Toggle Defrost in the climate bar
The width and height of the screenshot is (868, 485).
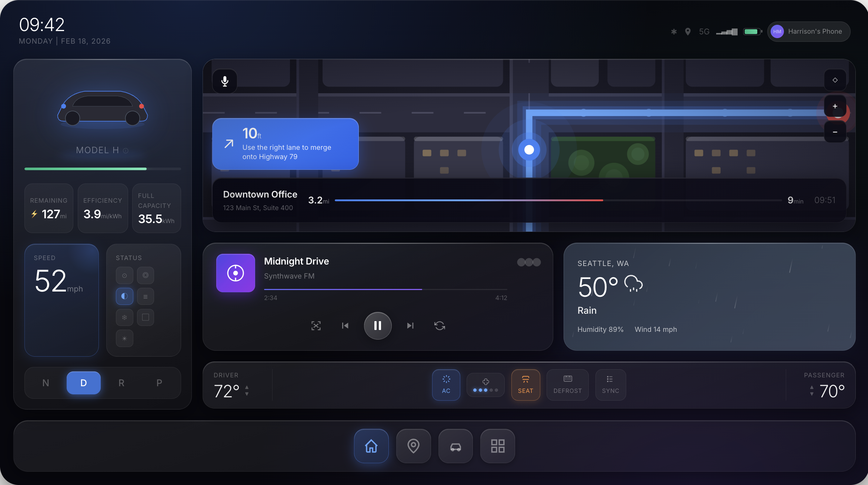(567, 385)
